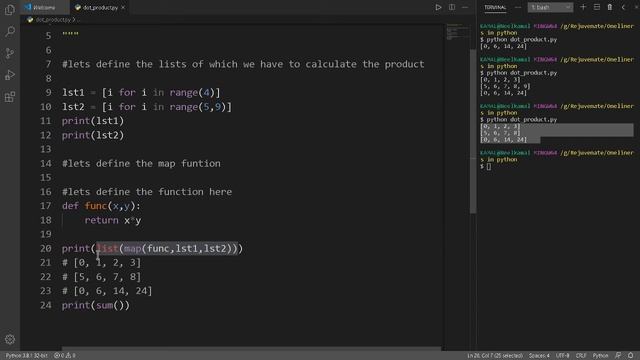Click dot_product.py in the breadcrumb

tap(53, 20)
